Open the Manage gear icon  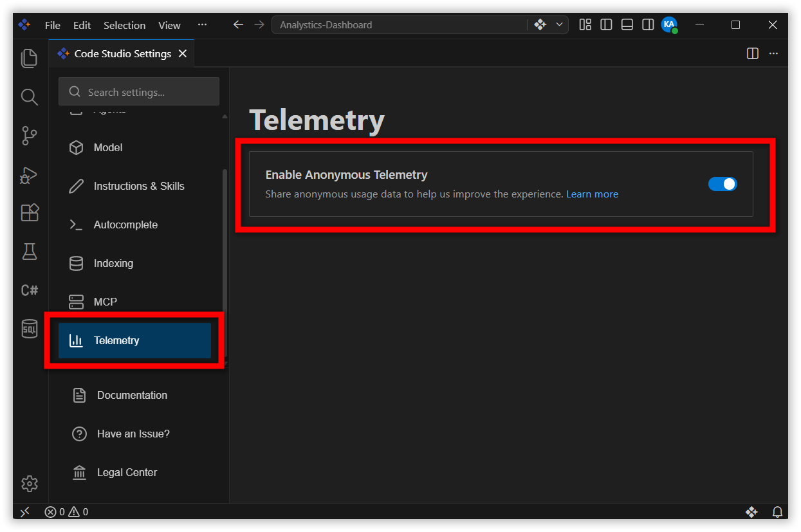tap(30, 483)
